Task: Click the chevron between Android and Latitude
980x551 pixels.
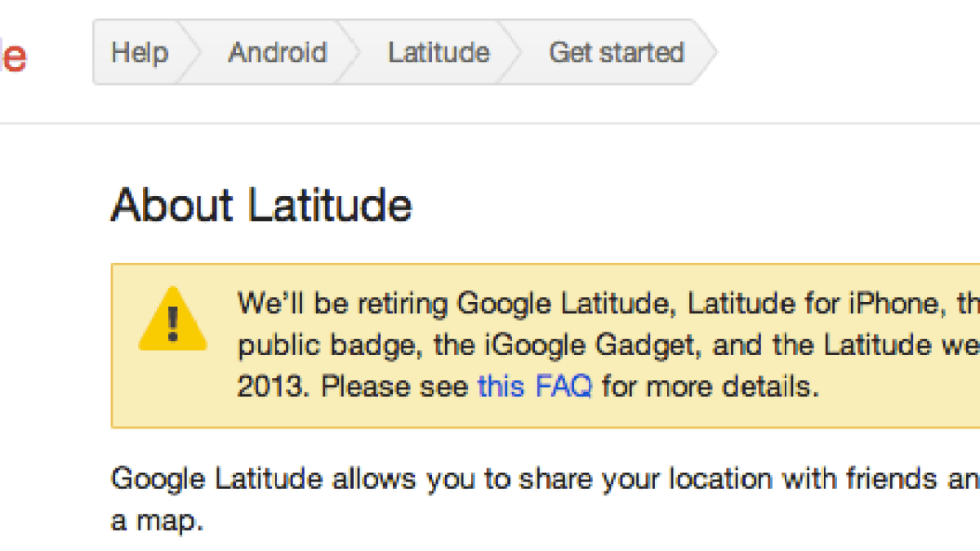Action: [x=347, y=52]
